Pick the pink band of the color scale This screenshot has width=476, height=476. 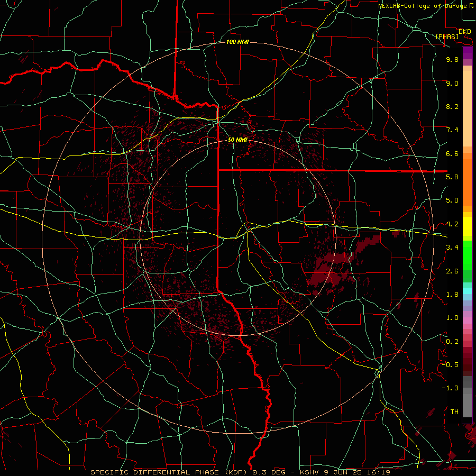tap(467, 321)
